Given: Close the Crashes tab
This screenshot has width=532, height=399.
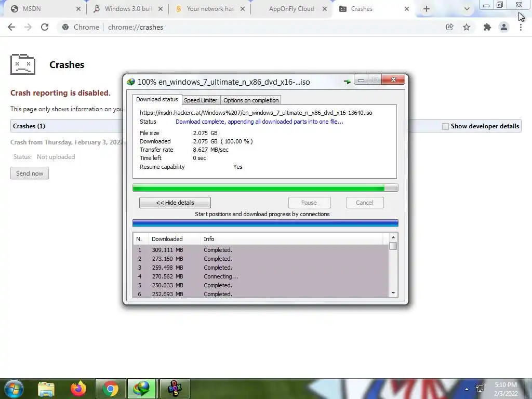Looking at the screenshot, I should (407, 9).
